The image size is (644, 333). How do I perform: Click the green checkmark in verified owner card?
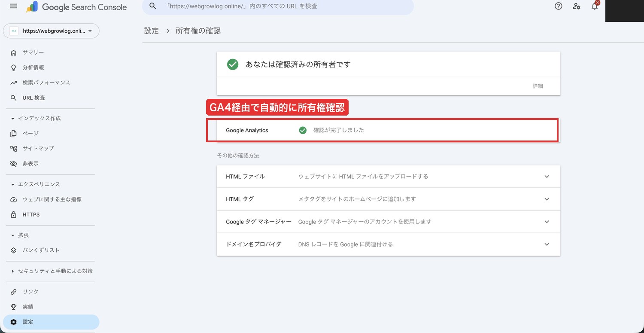coord(233,64)
